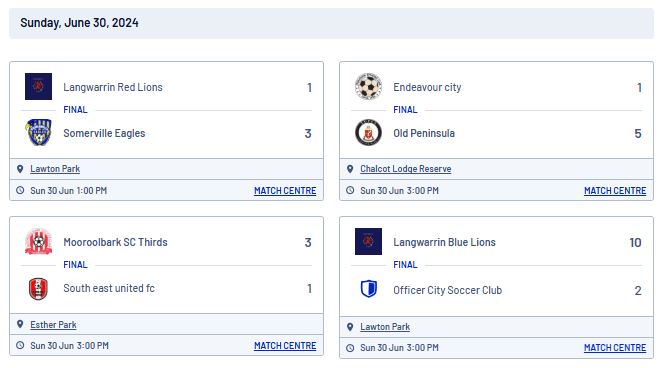
Task: Click the South east united fc badge
Action: coord(38,289)
